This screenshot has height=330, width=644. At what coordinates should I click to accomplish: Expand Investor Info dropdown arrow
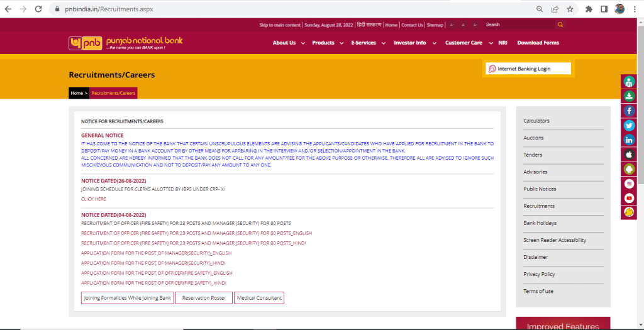(434, 43)
